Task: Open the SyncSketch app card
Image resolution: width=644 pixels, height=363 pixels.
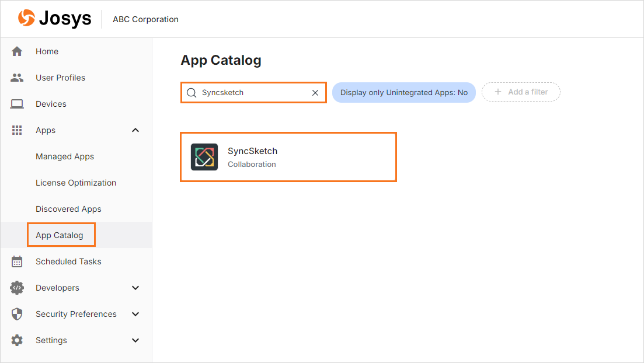Action: (x=288, y=157)
